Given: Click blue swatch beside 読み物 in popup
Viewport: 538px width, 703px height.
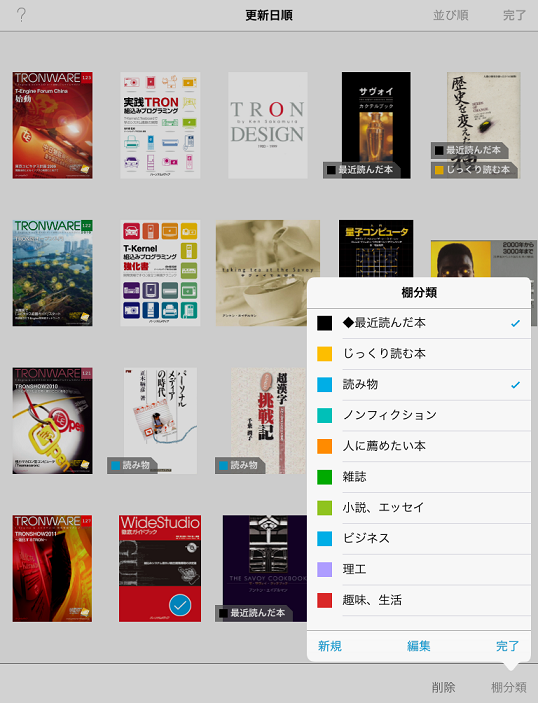Looking at the screenshot, I should 325,385.
